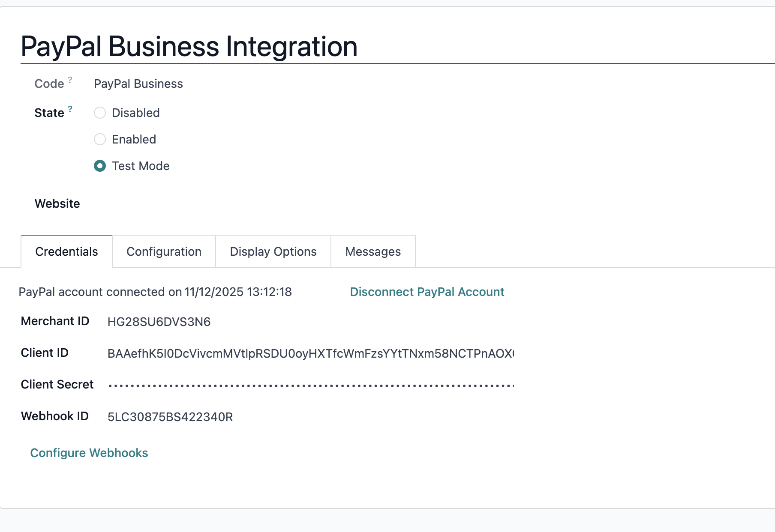The height and width of the screenshot is (532, 775).
Task: Select the Webhook ID value 5LC30875BS422340R
Action: (x=170, y=417)
